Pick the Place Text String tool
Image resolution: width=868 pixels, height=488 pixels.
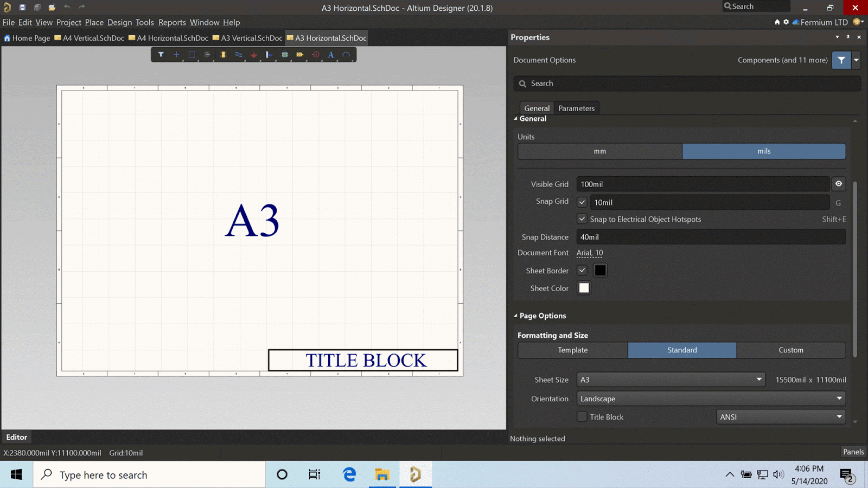pos(331,55)
